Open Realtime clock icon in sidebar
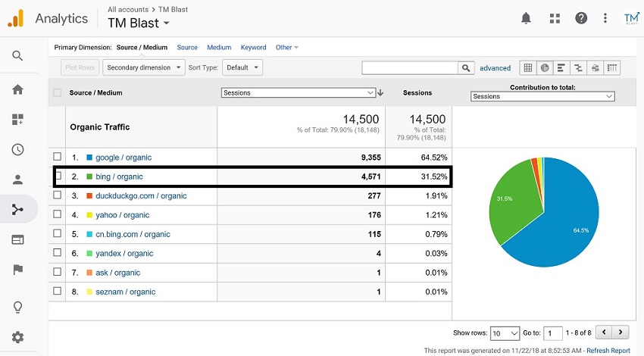 (17, 149)
